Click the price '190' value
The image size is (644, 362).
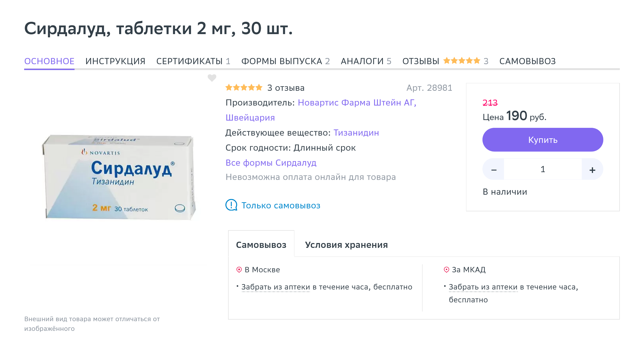tap(517, 116)
